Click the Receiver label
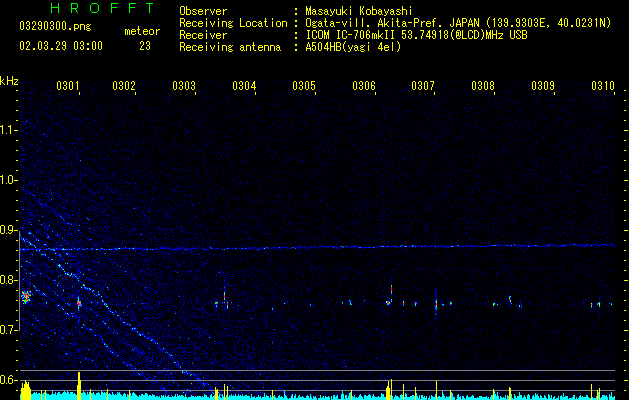The width and height of the screenshot is (629, 400). (x=203, y=35)
